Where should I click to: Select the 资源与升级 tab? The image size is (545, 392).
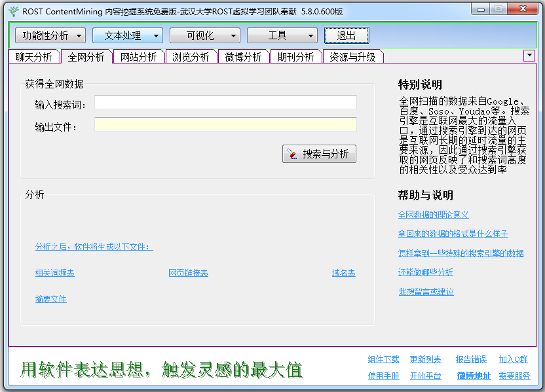[x=353, y=57]
